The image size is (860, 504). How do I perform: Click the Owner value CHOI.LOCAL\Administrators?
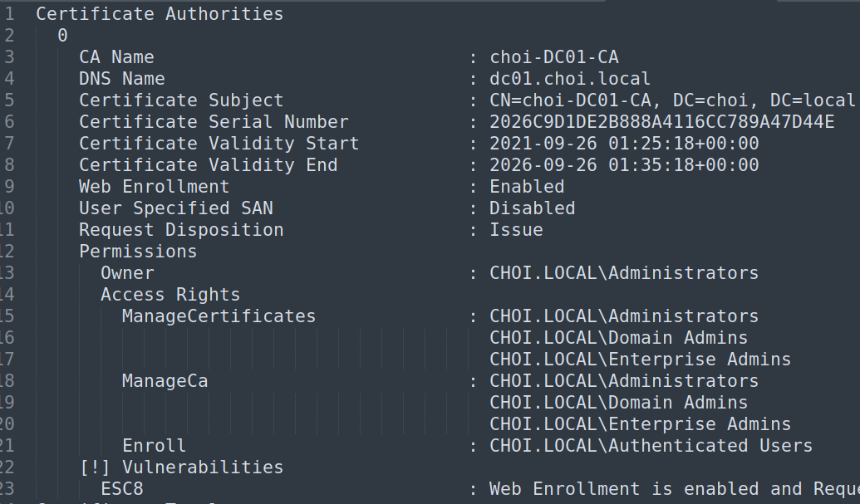click(x=623, y=273)
